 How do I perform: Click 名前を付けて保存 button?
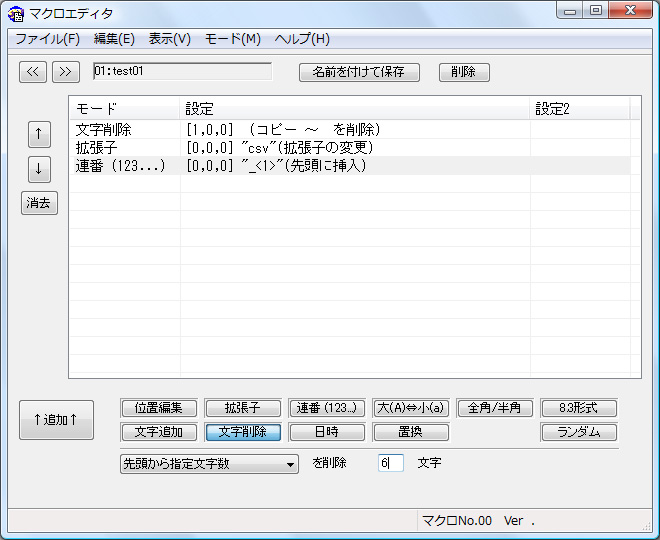click(x=359, y=72)
